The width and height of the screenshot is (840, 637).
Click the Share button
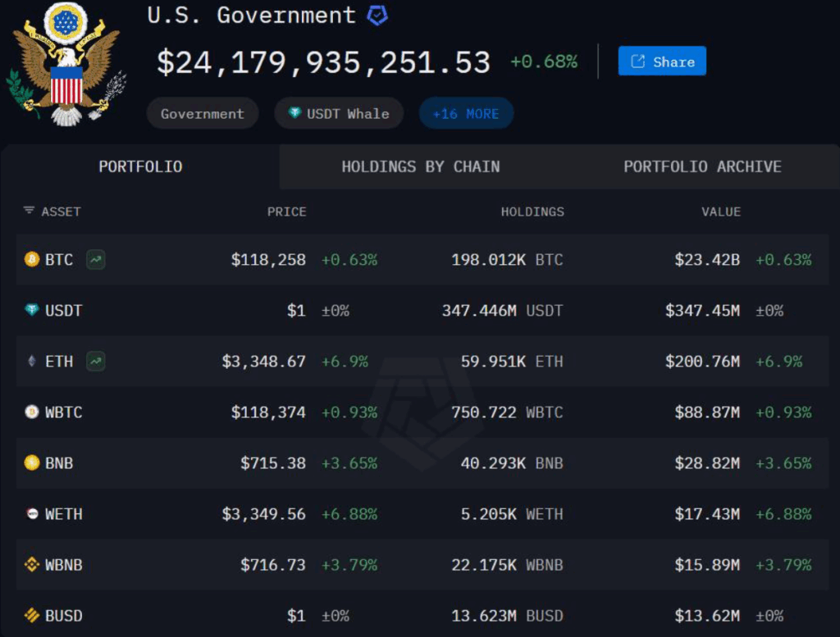[662, 61]
